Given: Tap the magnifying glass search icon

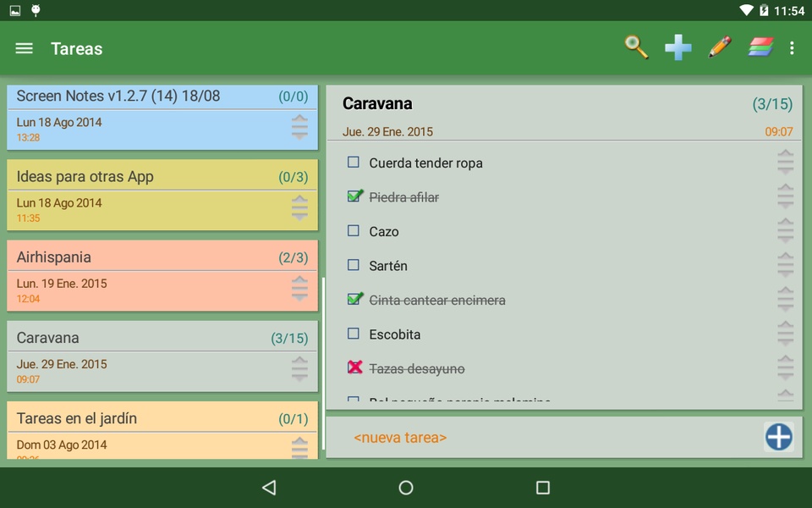Looking at the screenshot, I should 636,47.
